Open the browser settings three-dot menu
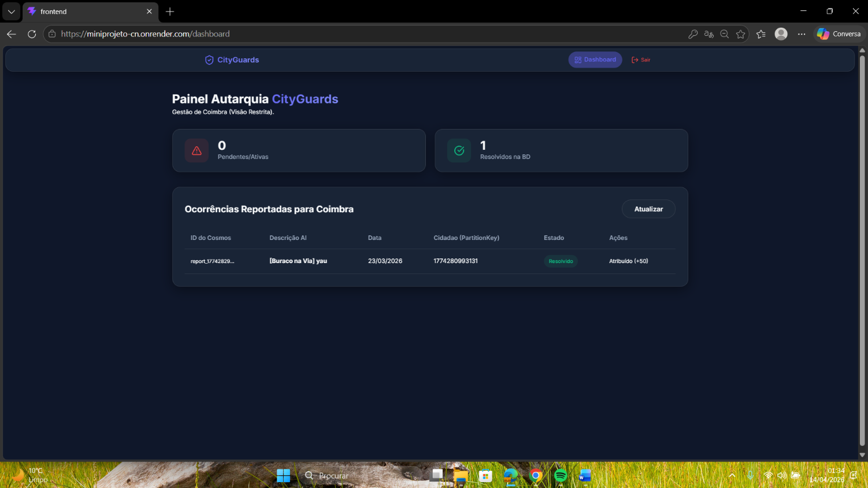This screenshot has height=488, width=868. [x=802, y=34]
